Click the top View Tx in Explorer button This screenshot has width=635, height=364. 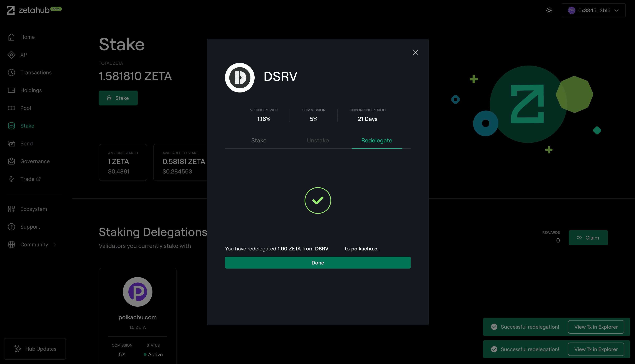596,327
